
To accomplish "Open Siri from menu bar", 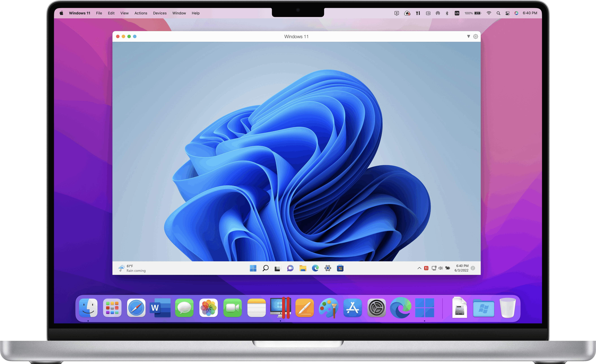I will pos(516,13).
